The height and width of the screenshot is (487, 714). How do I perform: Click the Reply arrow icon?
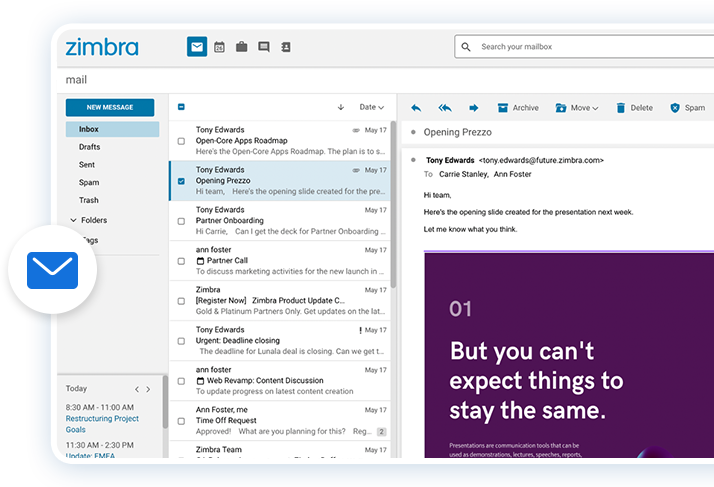(x=416, y=108)
